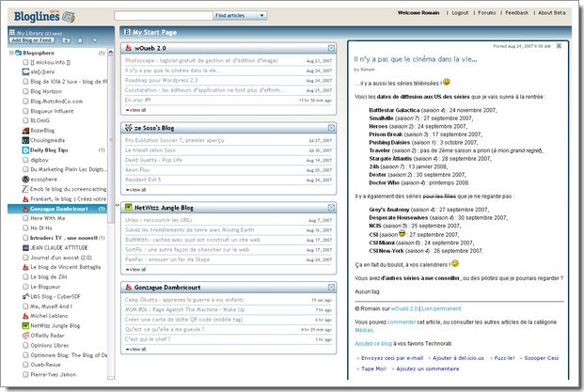Image resolution: width=584 pixels, height=392 pixels.
Task: Select NetWizz Jungle Blog icon in sidebar
Action: (x=25, y=326)
